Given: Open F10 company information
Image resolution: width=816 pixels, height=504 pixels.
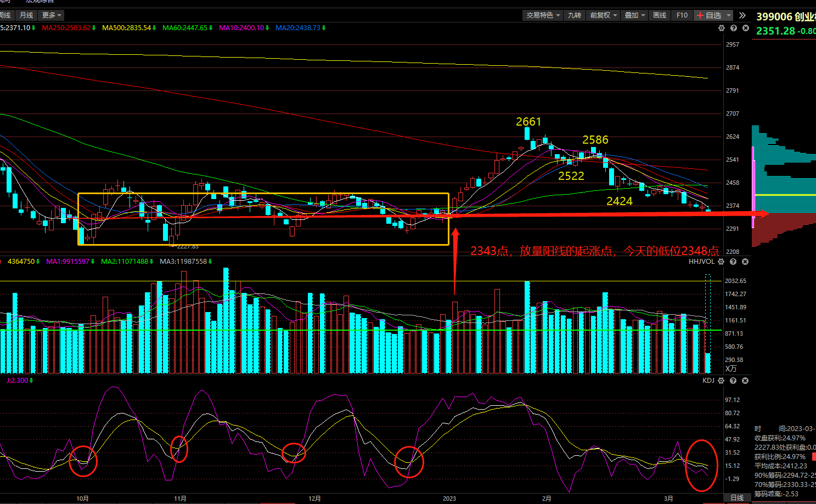Looking at the screenshot, I should (x=682, y=15).
